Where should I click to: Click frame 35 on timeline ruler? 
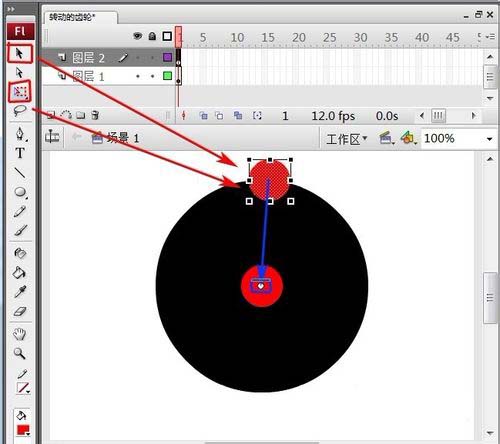click(391, 38)
